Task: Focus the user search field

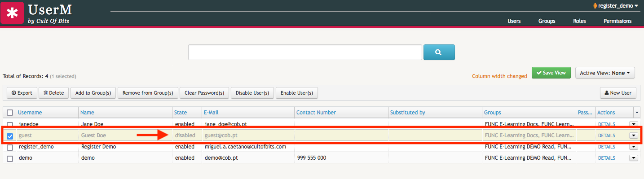Action: (305, 52)
